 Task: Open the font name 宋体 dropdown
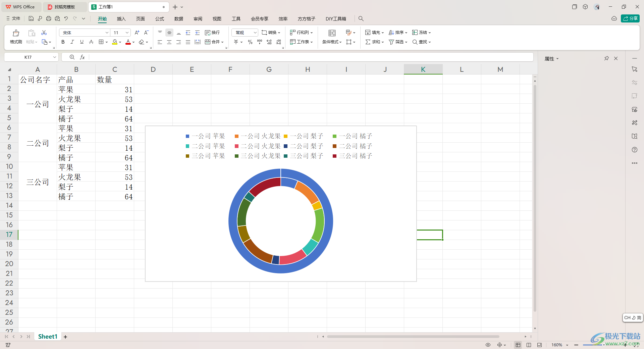107,33
